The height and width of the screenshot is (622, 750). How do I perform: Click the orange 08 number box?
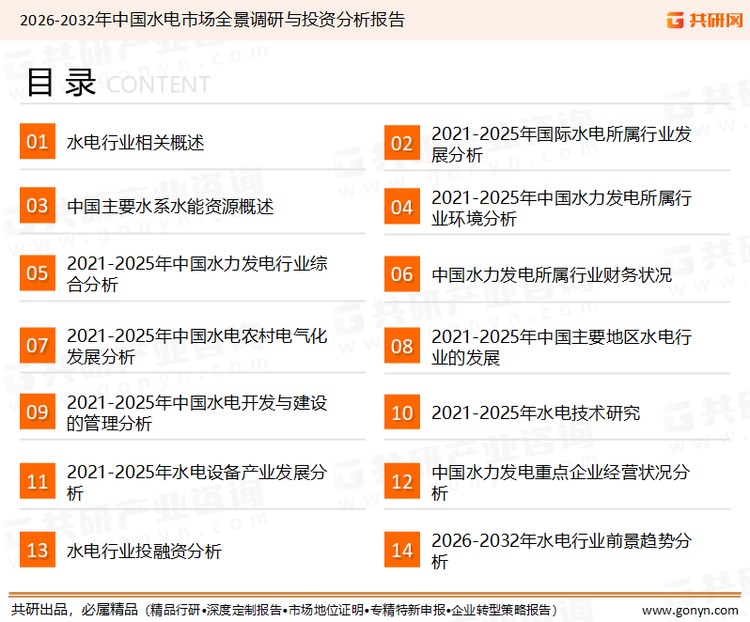402,345
